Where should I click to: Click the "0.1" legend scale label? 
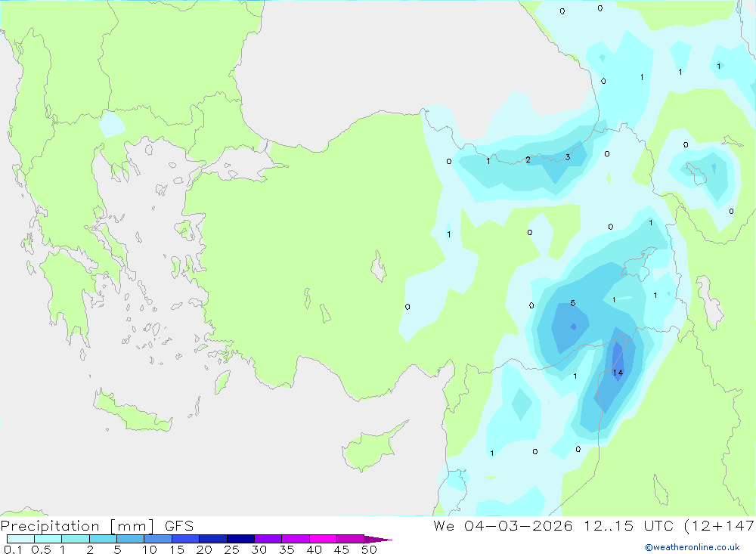pos(13,549)
